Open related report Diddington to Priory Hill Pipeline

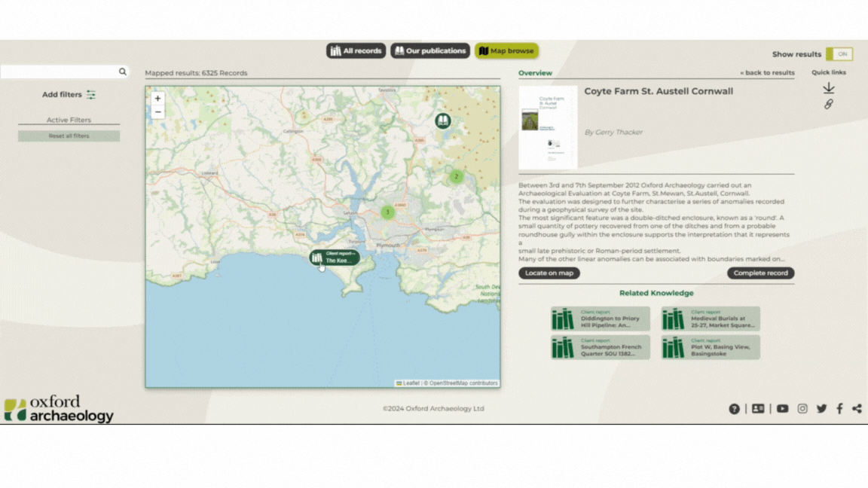[601, 319]
